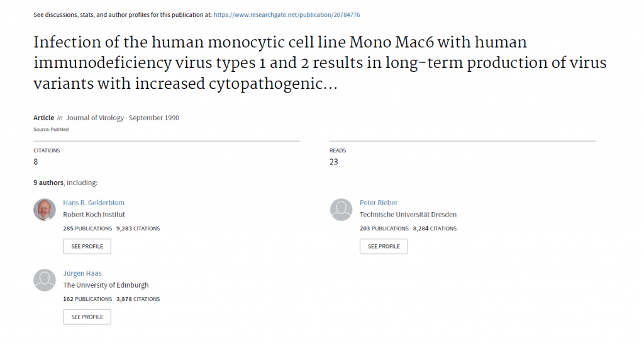Open Peter Rieber author name link
This screenshot has width=644, height=345.
click(x=379, y=203)
